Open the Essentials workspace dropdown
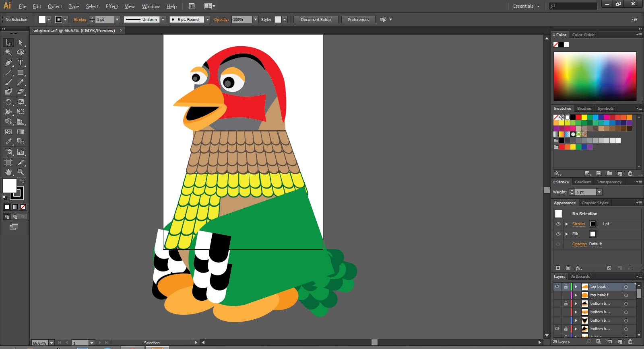 coord(526,6)
